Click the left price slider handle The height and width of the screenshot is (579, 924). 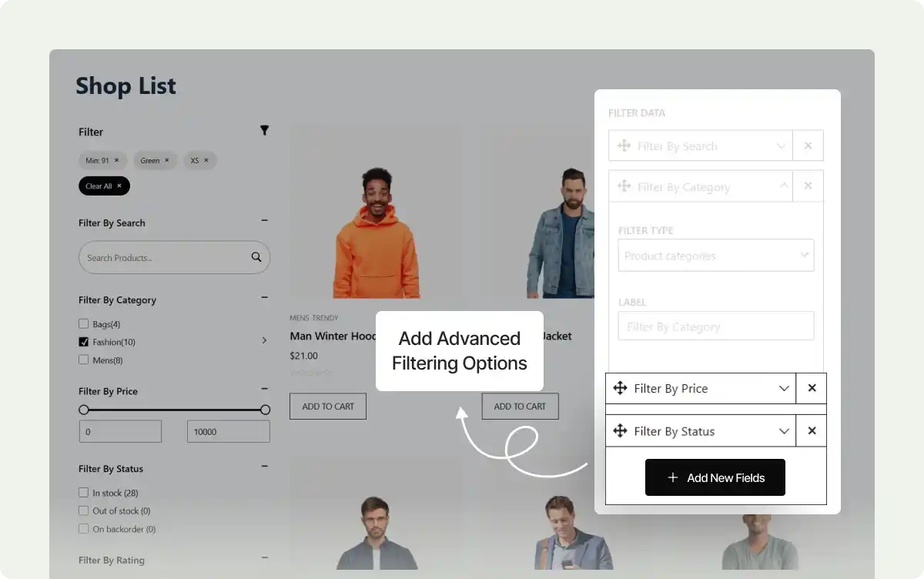point(84,410)
